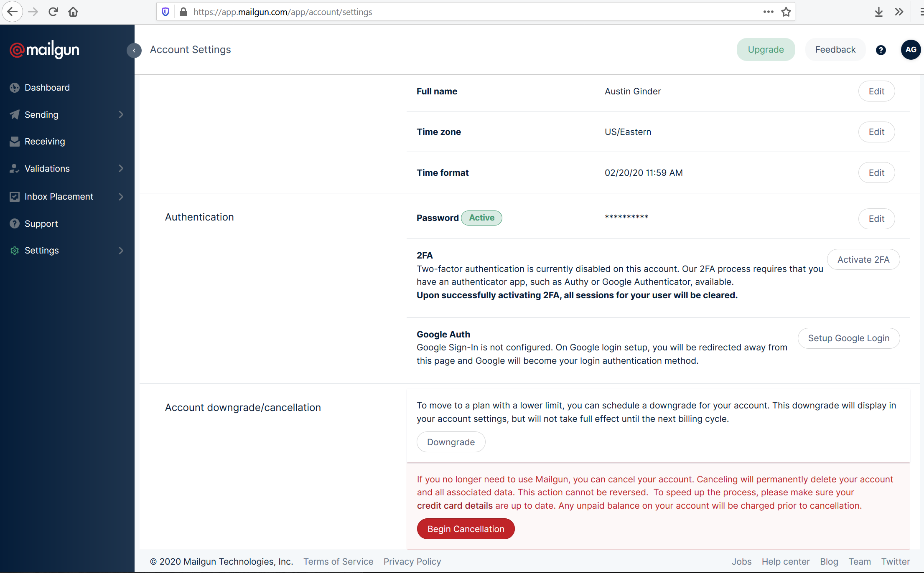Show more toolbar items with double chevron
This screenshot has width=924, height=573.
point(899,12)
